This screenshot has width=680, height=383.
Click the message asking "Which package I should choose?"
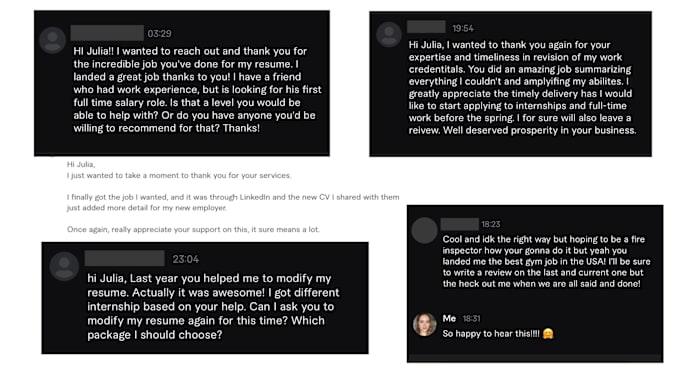coord(213,306)
